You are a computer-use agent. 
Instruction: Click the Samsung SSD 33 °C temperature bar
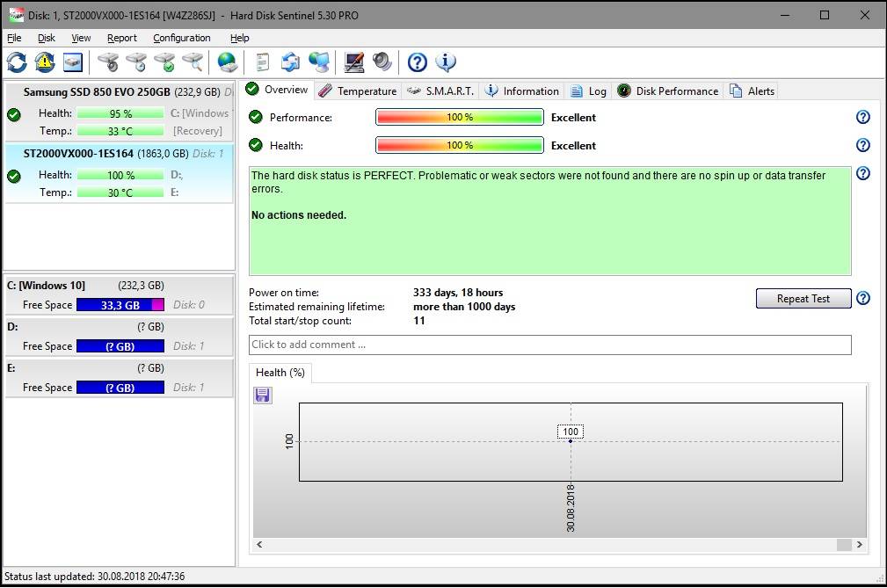(120, 131)
